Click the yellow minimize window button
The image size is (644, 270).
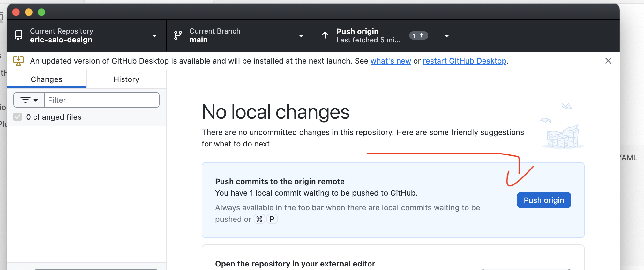(29, 12)
